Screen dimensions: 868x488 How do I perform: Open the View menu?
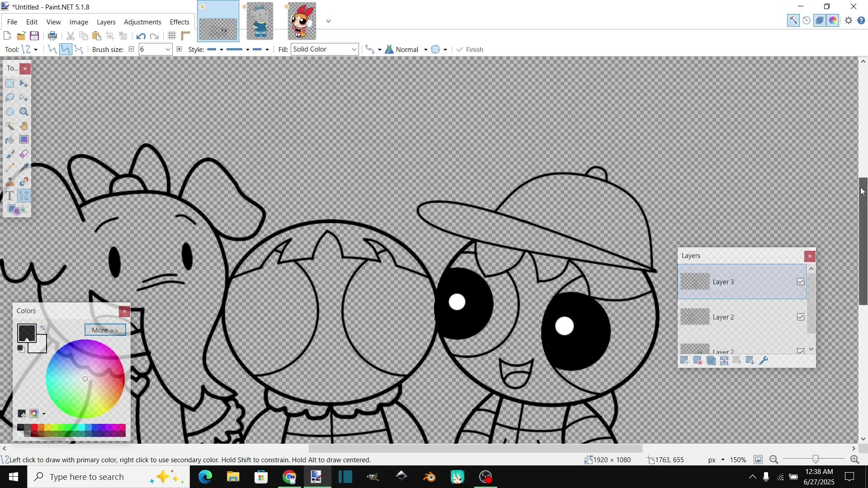tap(53, 22)
